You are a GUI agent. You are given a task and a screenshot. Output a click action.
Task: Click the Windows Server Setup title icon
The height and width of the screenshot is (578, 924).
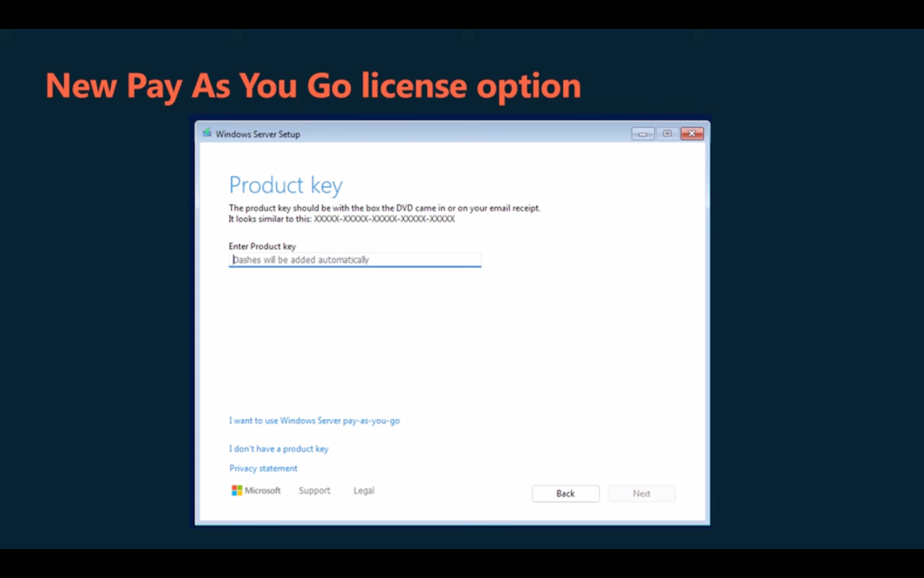(x=207, y=134)
